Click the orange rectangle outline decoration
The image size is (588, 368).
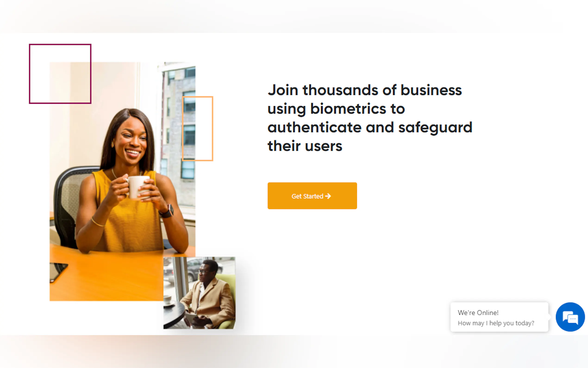(197, 129)
